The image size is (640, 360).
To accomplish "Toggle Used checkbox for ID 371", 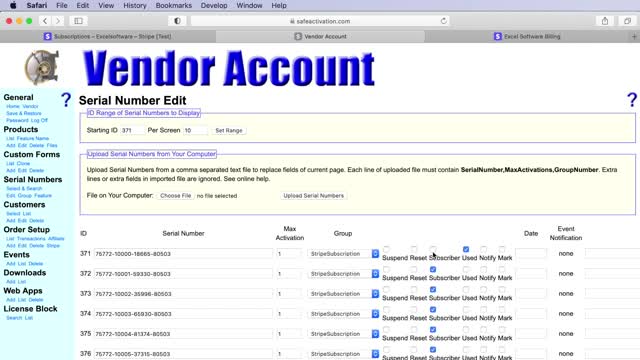I will [x=466, y=249].
